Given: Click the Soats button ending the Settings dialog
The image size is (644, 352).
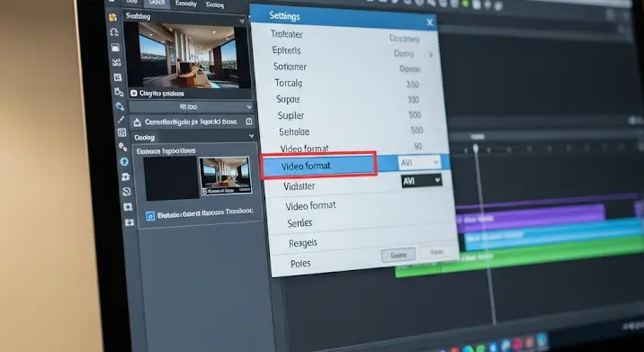Looking at the screenshot, I should [x=398, y=256].
